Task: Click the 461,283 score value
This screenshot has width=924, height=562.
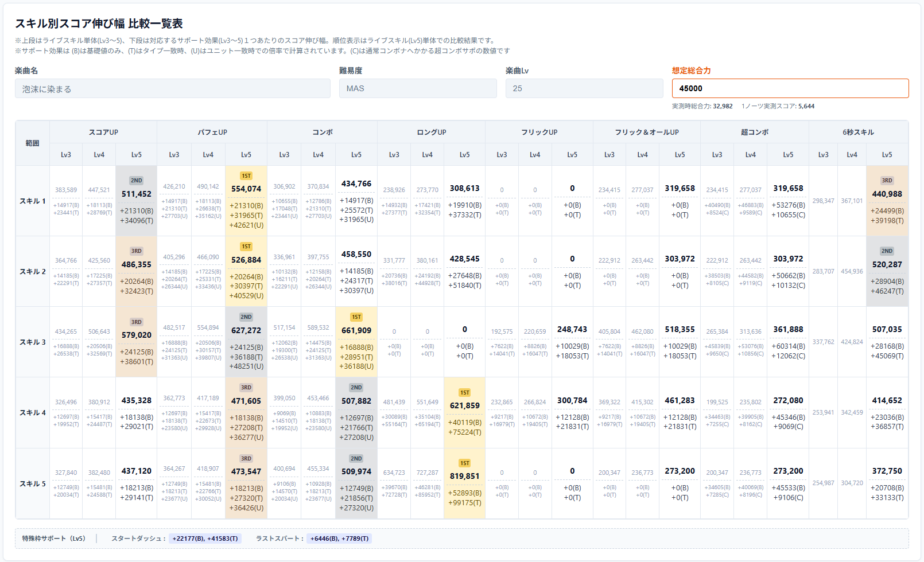Action: tap(680, 400)
